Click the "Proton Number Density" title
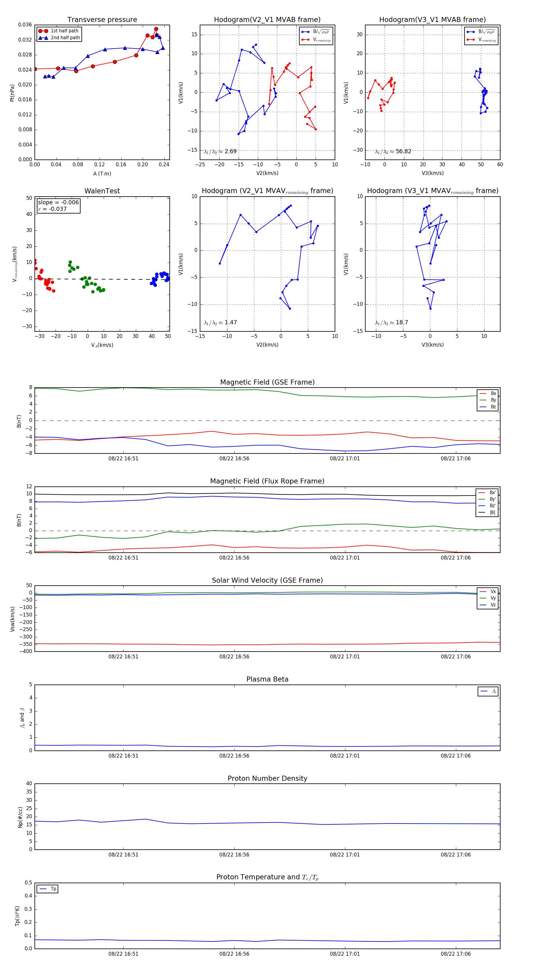This screenshot has height=980, width=535. pyautogui.click(x=267, y=778)
